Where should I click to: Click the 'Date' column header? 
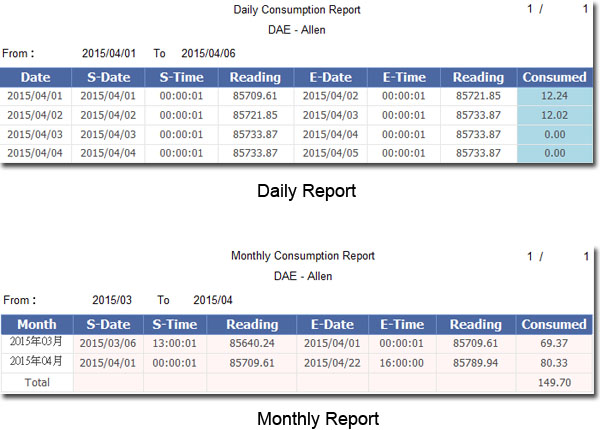(36, 77)
